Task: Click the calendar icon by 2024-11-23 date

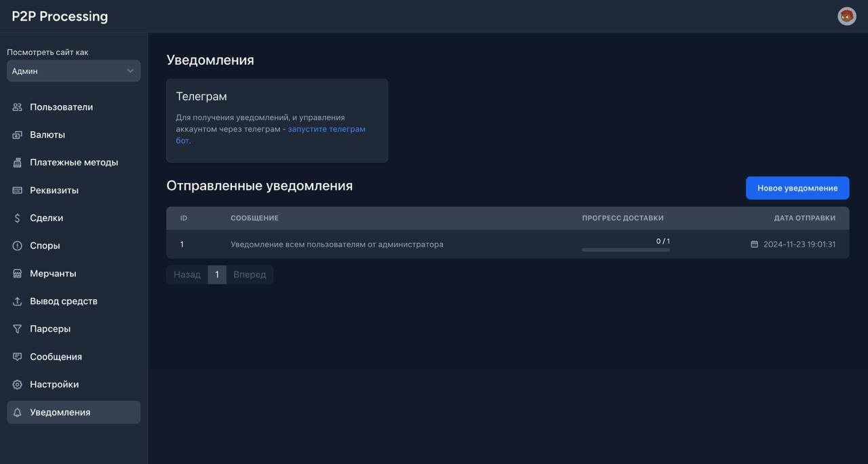Action: [x=754, y=244]
